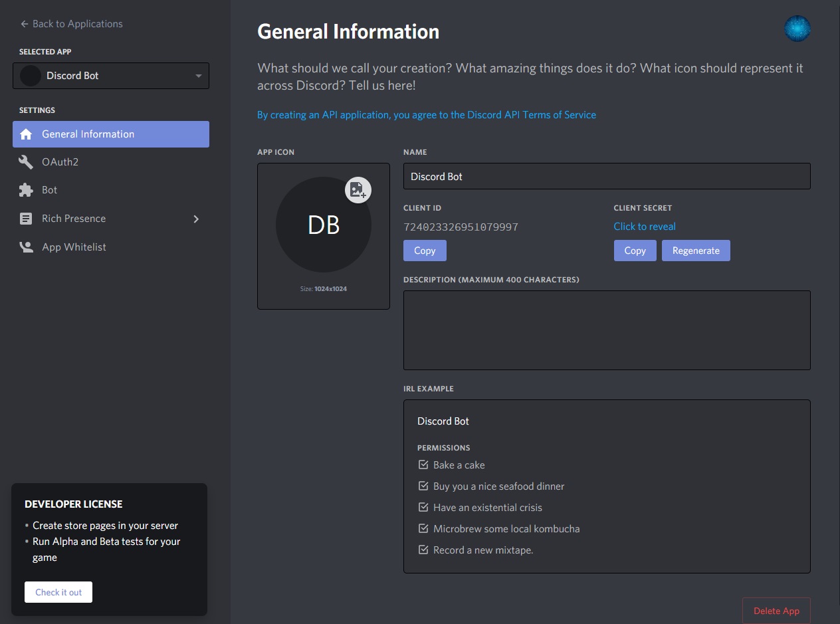The width and height of the screenshot is (840, 624).
Task: Expand the Rich Presence submenu chevron
Action: click(x=196, y=219)
